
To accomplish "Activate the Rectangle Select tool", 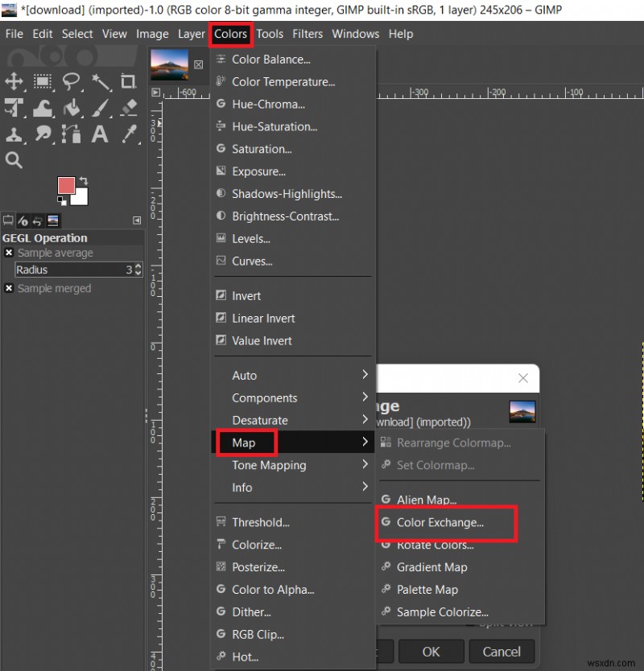I will click(42, 81).
